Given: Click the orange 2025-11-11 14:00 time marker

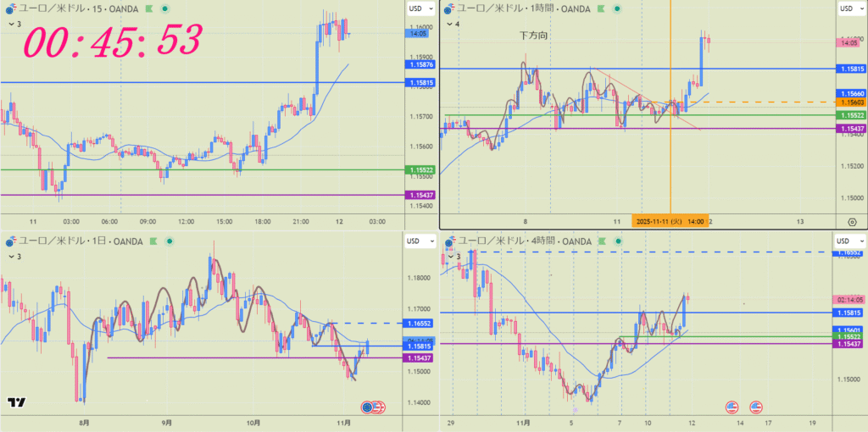Looking at the screenshot, I should (x=670, y=221).
